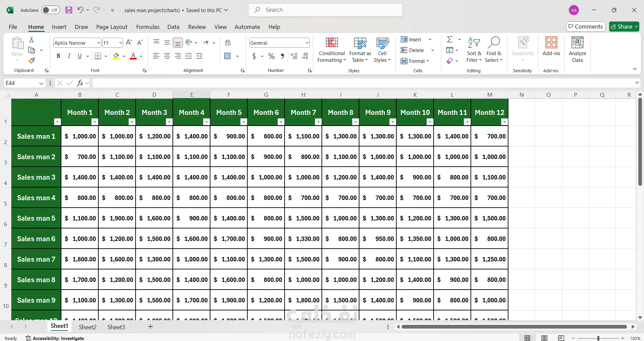The height and width of the screenshot is (341, 644).
Task: Toggle Wrap Text
Action: tap(228, 43)
